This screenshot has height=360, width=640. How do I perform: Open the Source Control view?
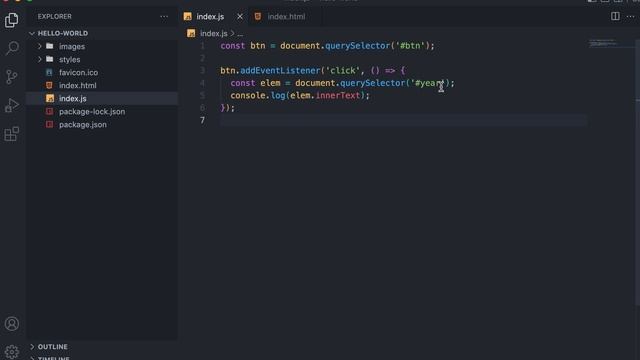click(x=11, y=76)
